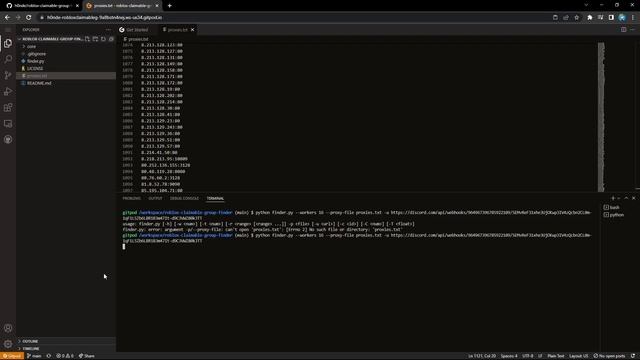640x360 pixels.
Task: Switch to the DEBUG CONSOLE panel tab
Action: [x=184, y=198]
